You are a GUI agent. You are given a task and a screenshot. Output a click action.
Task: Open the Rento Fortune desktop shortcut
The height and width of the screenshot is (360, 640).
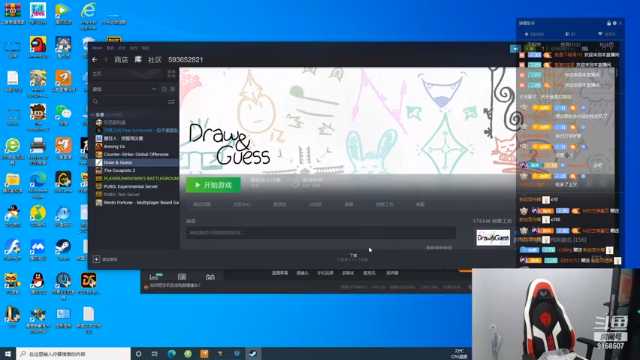pos(38,83)
